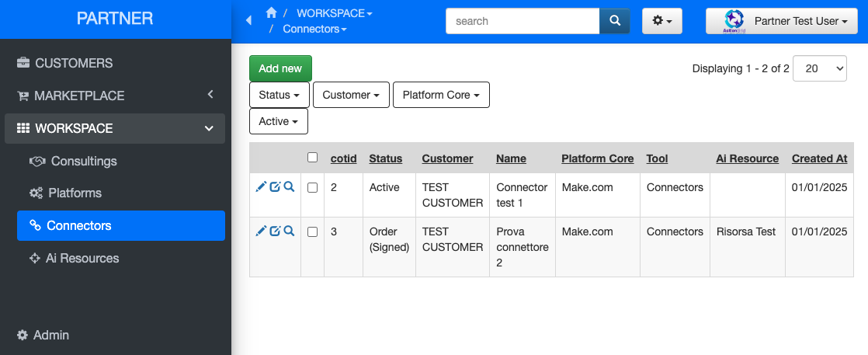Click the crosshair icon beside Ai Resources

click(35, 258)
